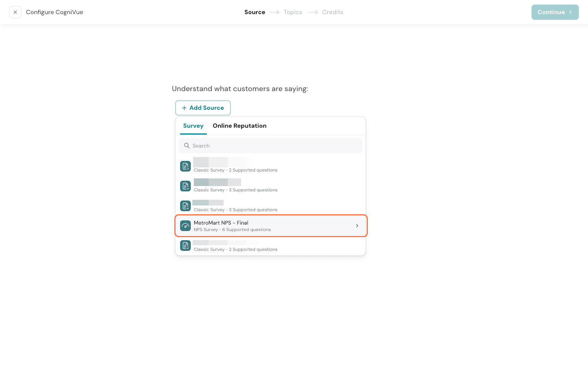Click the plus icon in Add Source
The height and width of the screenshot is (366, 588).
[184, 108]
